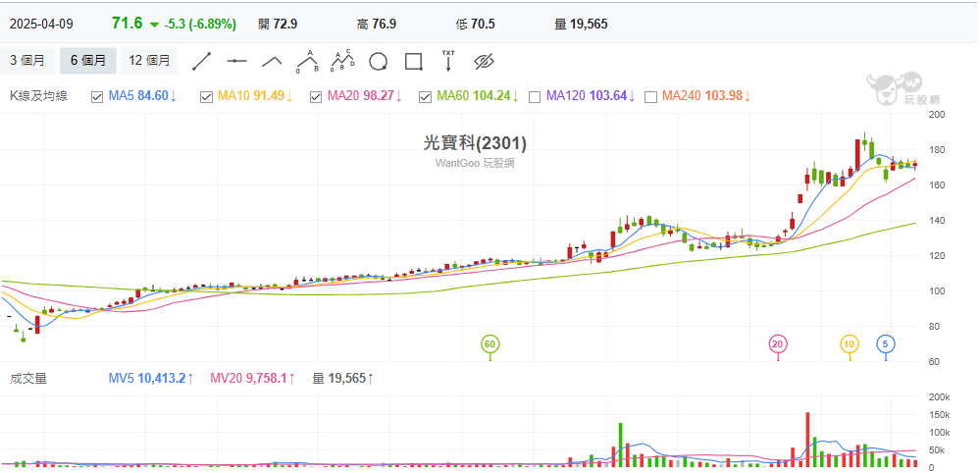
Task: Switch to the 3 個月 range tab
Action: click(27, 61)
